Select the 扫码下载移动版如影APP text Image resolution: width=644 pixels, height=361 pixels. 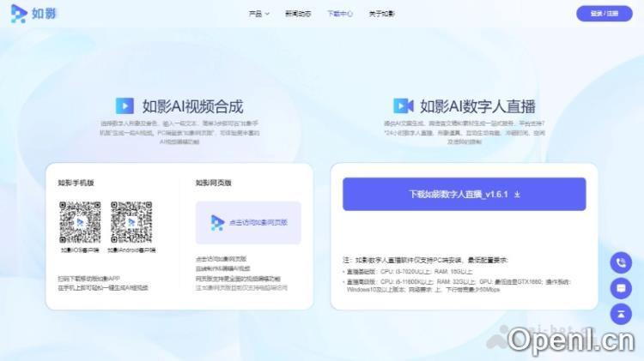point(88,278)
